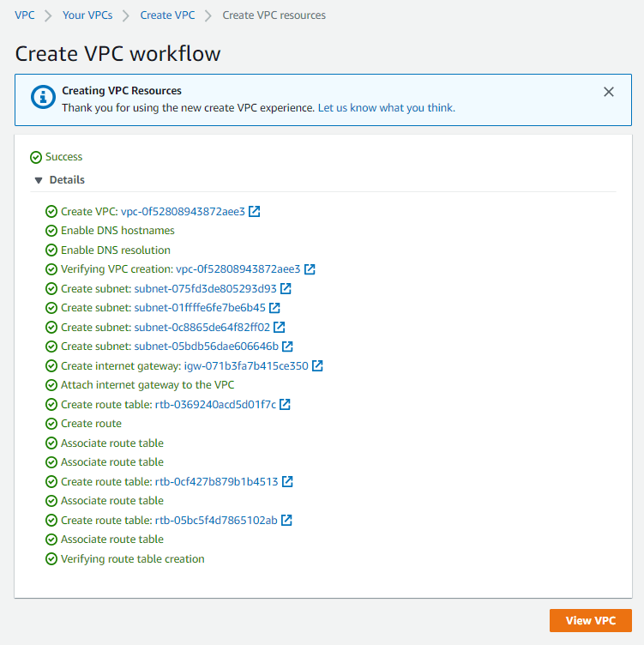Open rtb-05bc5f4d7865102ab link
644x645 pixels.
pyautogui.click(x=216, y=520)
